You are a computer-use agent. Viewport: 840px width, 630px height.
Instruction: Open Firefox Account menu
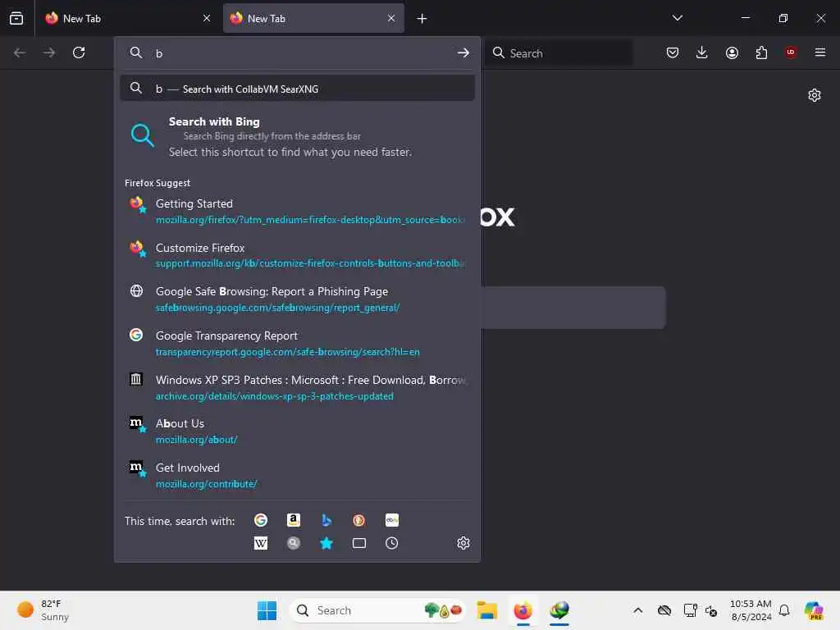click(732, 52)
